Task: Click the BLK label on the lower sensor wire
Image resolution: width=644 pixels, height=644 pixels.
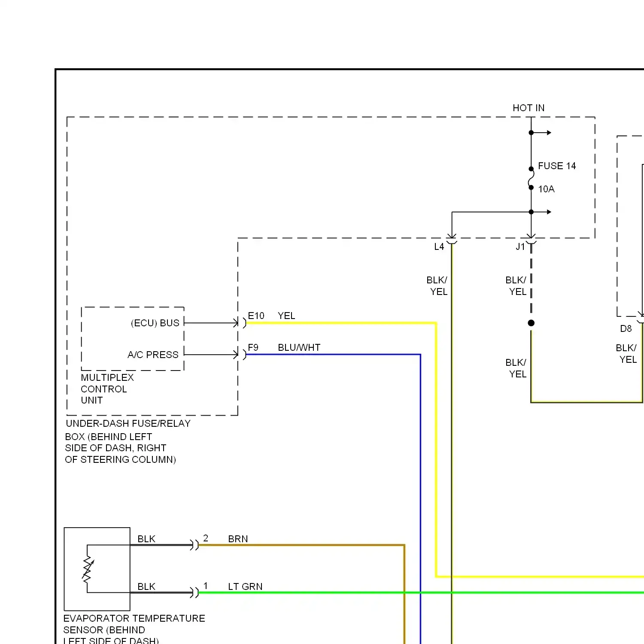Action: 146,586
